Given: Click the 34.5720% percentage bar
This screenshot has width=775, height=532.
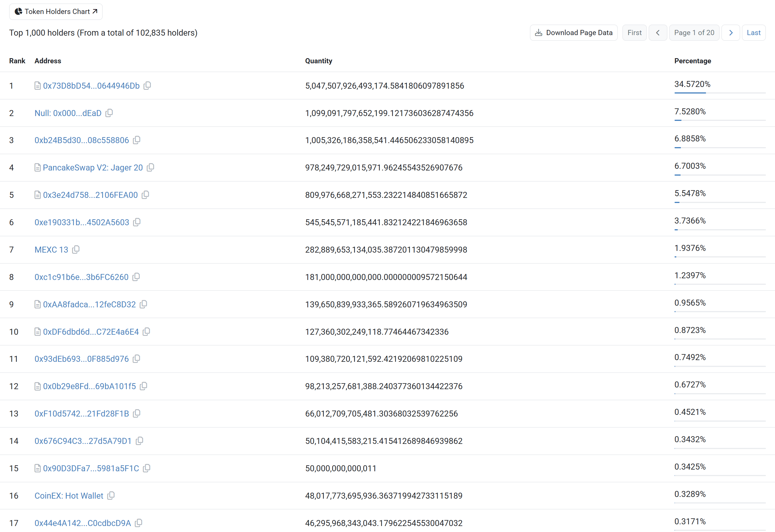Looking at the screenshot, I should [x=720, y=93].
